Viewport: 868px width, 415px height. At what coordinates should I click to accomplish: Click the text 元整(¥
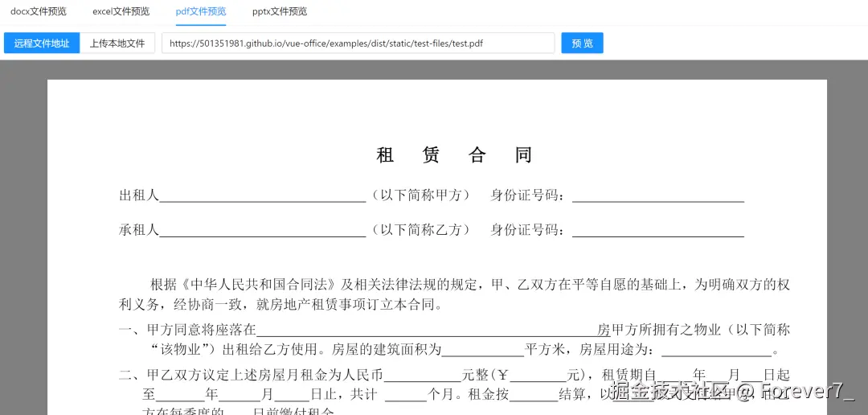coord(485,376)
